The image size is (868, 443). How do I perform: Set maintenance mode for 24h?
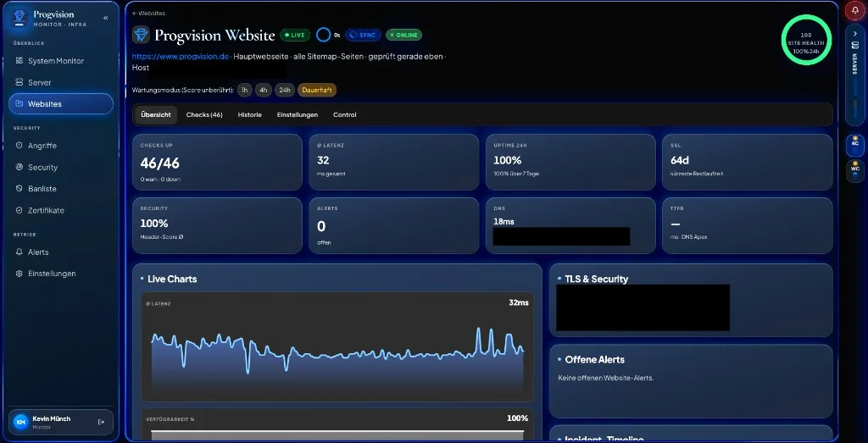285,90
